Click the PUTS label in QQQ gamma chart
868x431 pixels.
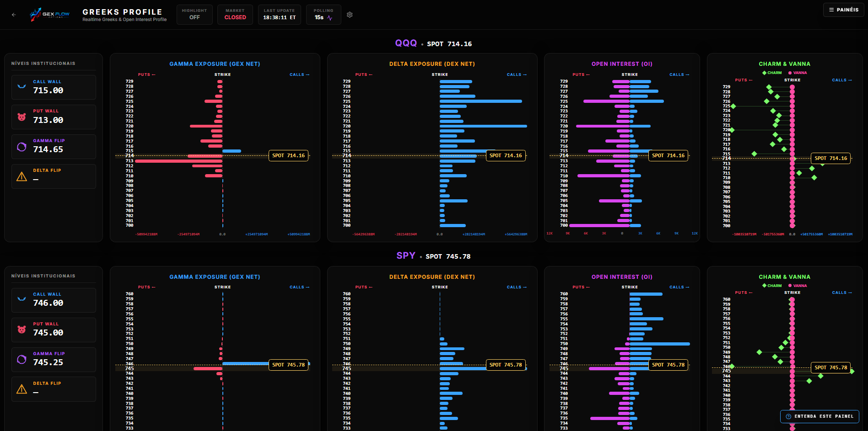(x=147, y=74)
